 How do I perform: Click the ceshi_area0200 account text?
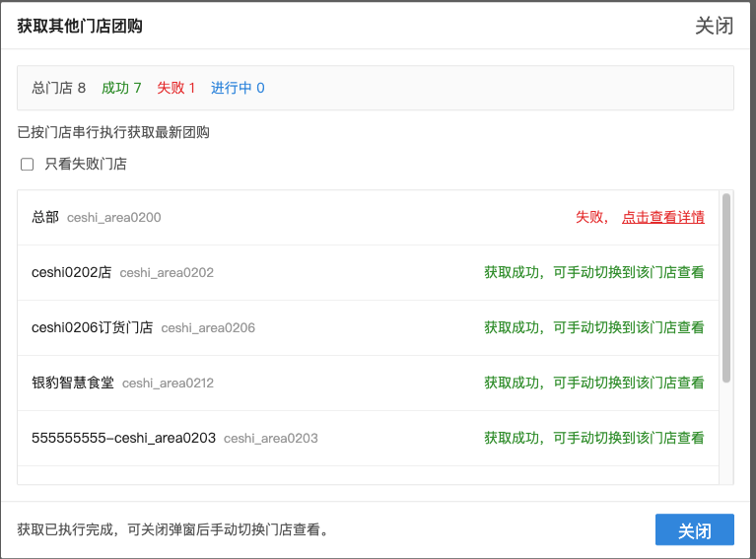(x=114, y=218)
